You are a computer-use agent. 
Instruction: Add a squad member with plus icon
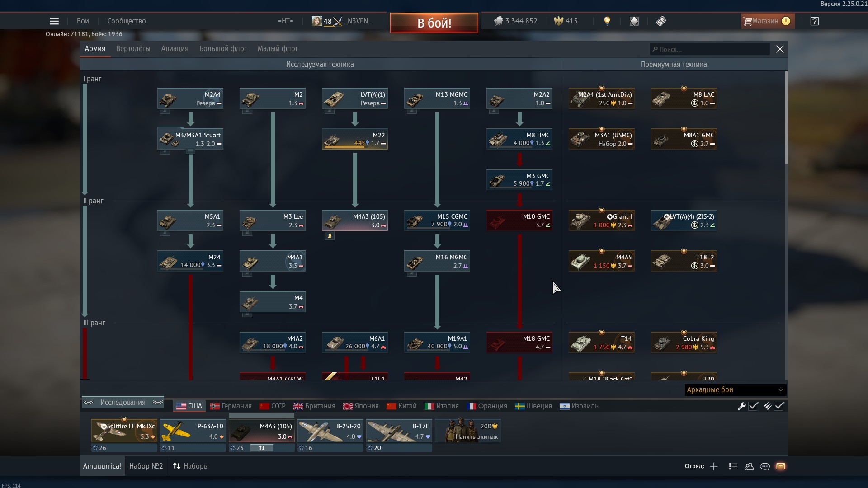coord(714,466)
